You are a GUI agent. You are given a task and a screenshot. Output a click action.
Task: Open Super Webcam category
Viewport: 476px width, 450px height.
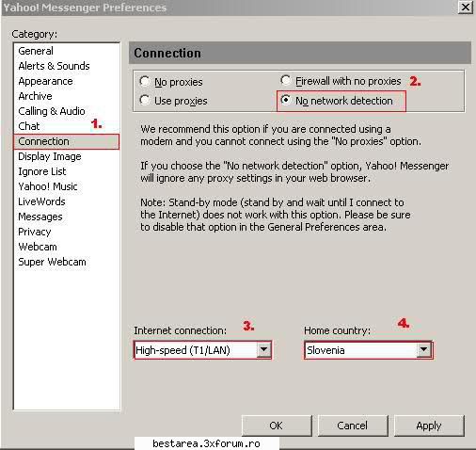point(67,262)
